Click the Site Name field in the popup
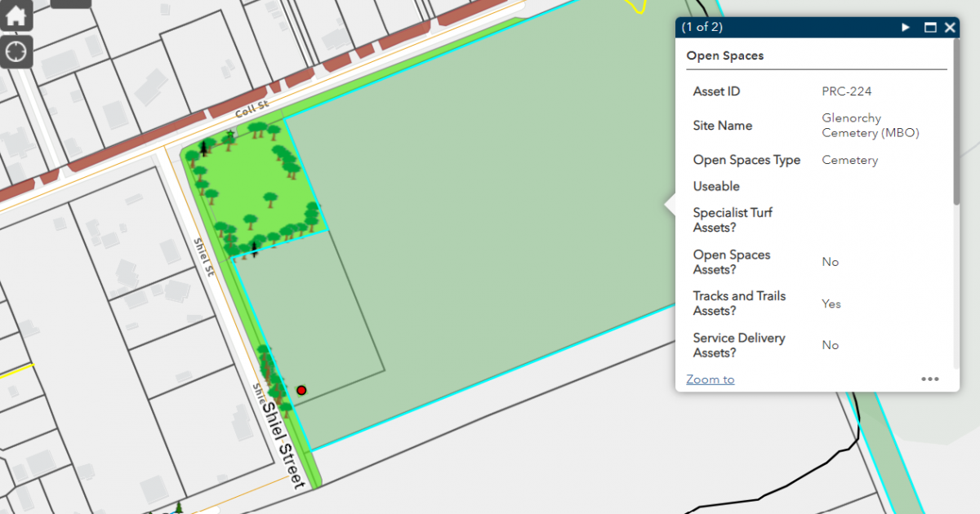The width and height of the screenshot is (980, 514). [x=722, y=126]
